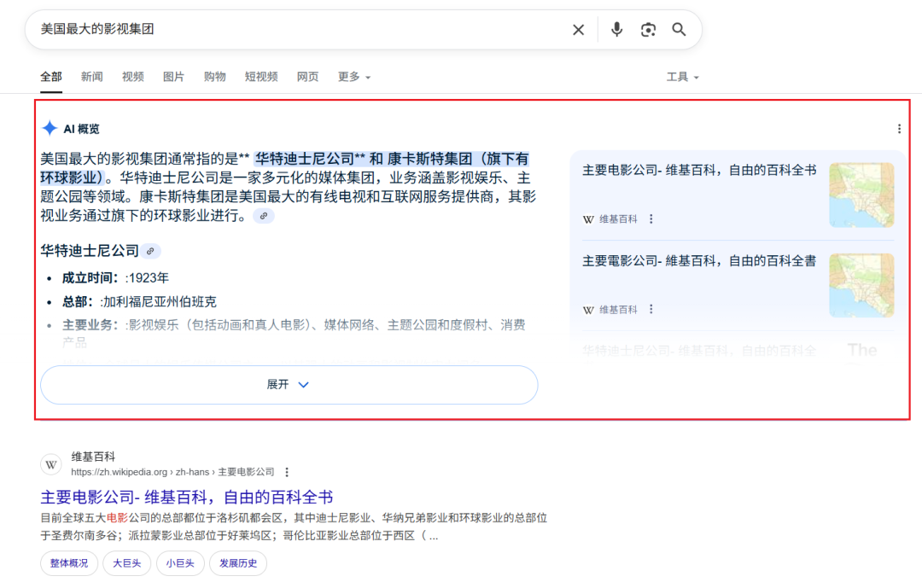Open options for 主要电影公司 source card
The width and height of the screenshot is (922, 588).
[651, 218]
